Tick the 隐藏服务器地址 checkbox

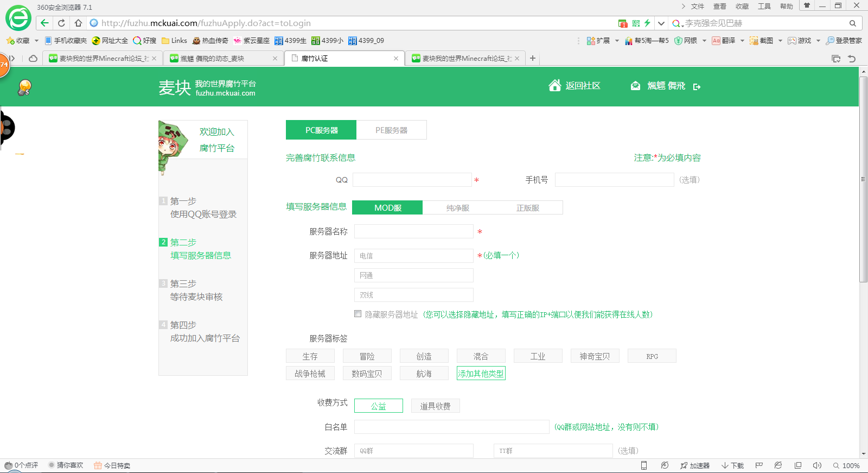358,313
